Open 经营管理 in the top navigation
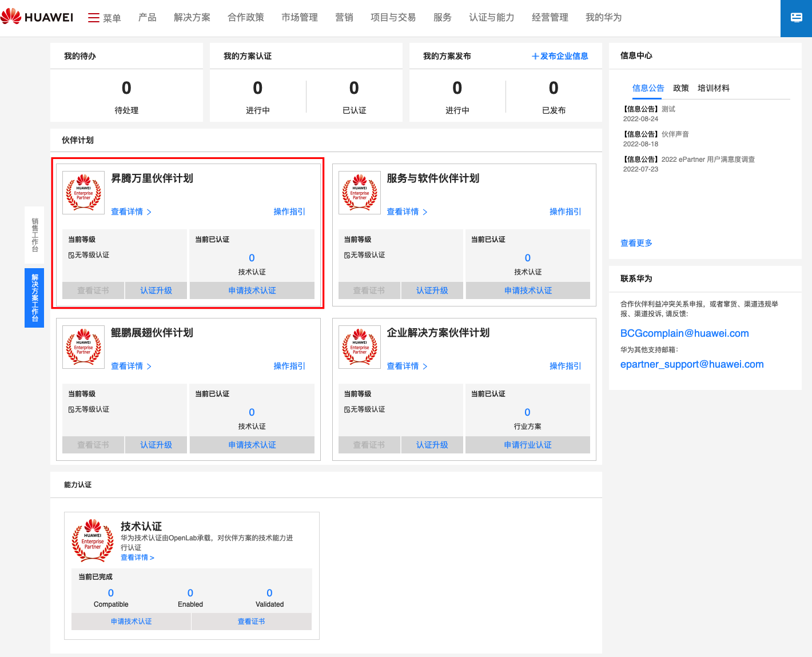Screen dimensions: 812x657 coord(550,18)
